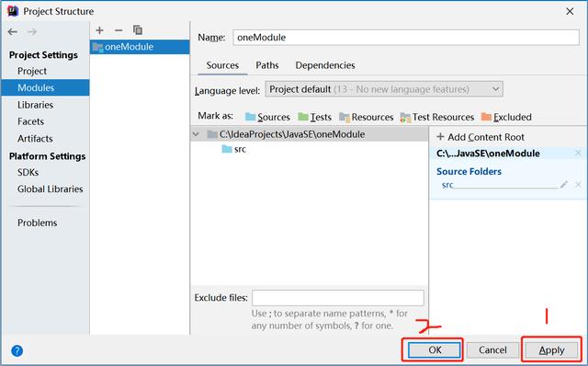Click the Apply button
Viewport: 588px width, 366px height.
tap(551, 349)
